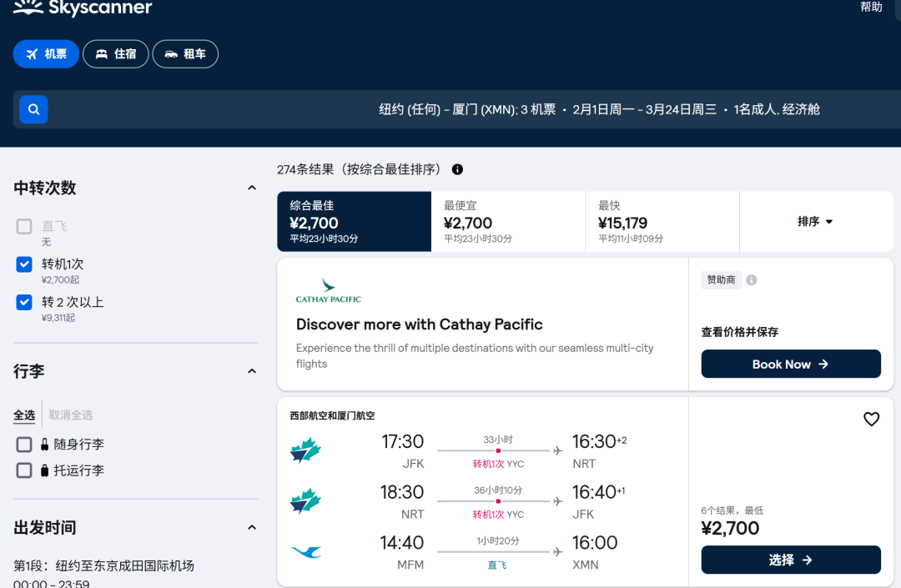Image resolution: width=901 pixels, height=588 pixels.
Task: Enable the 随身行李 checkbox
Action: click(x=24, y=445)
